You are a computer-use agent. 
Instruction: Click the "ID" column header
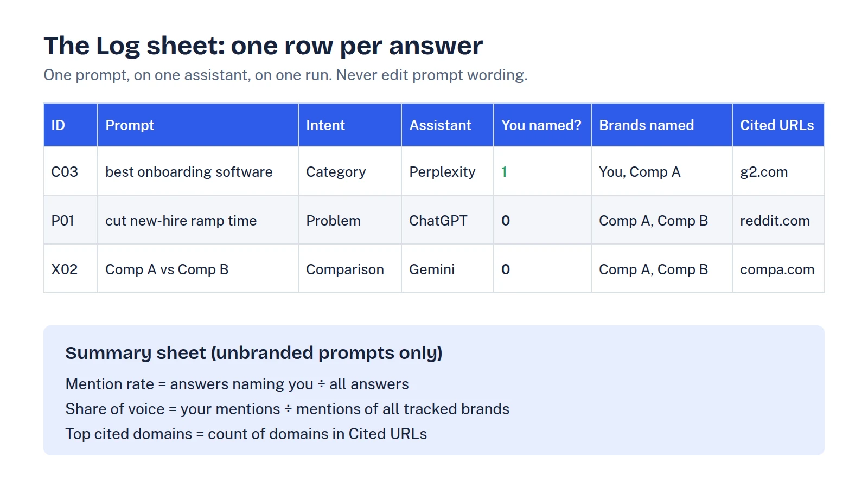coord(71,125)
